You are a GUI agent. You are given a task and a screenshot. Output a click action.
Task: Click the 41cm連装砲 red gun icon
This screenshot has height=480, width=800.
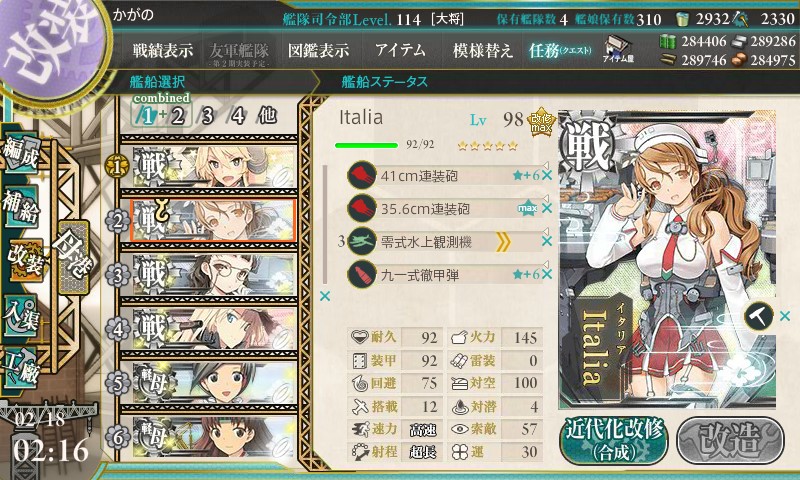[x=362, y=175]
